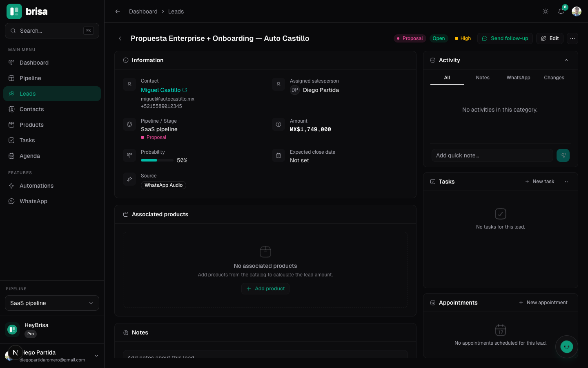The image size is (588, 368).
Task: Open Miguel Castillo external link icon
Action: point(185,90)
